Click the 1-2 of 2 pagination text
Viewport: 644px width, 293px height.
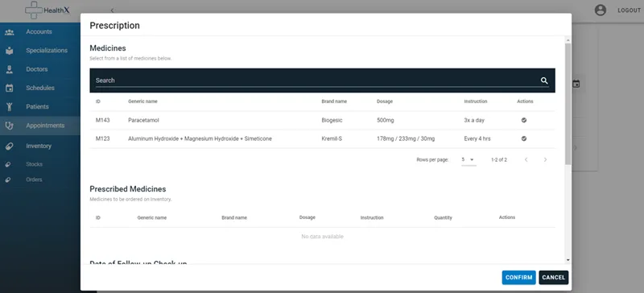(x=498, y=159)
